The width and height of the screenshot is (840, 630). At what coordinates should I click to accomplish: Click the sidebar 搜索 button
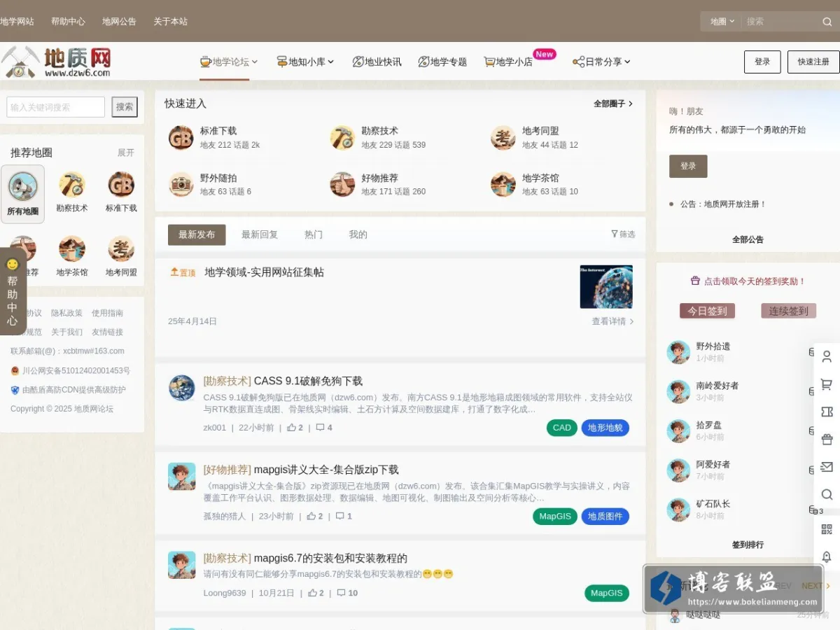(125, 107)
